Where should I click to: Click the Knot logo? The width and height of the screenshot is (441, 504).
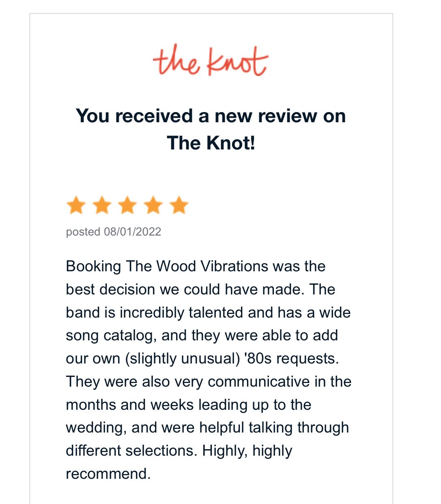(x=211, y=62)
